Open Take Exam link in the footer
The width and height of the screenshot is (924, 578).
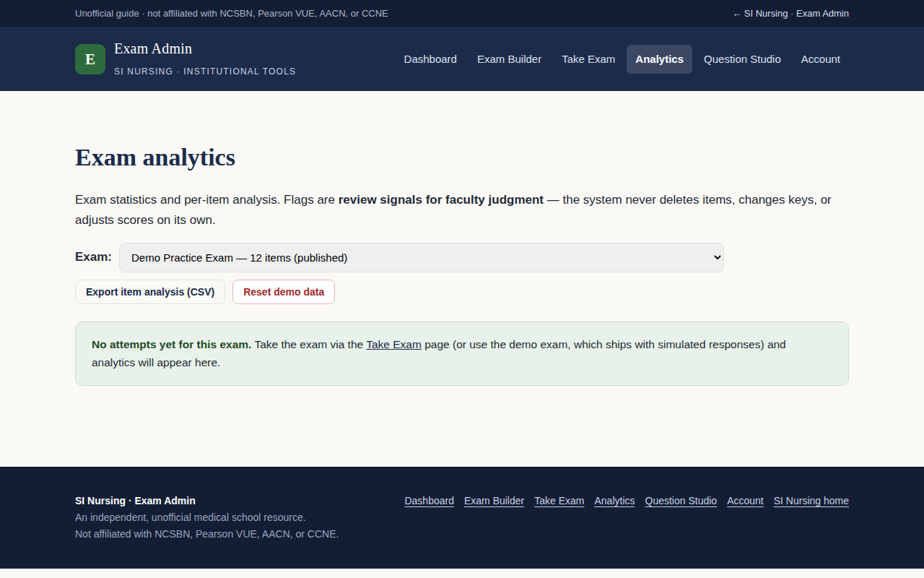point(559,501)
